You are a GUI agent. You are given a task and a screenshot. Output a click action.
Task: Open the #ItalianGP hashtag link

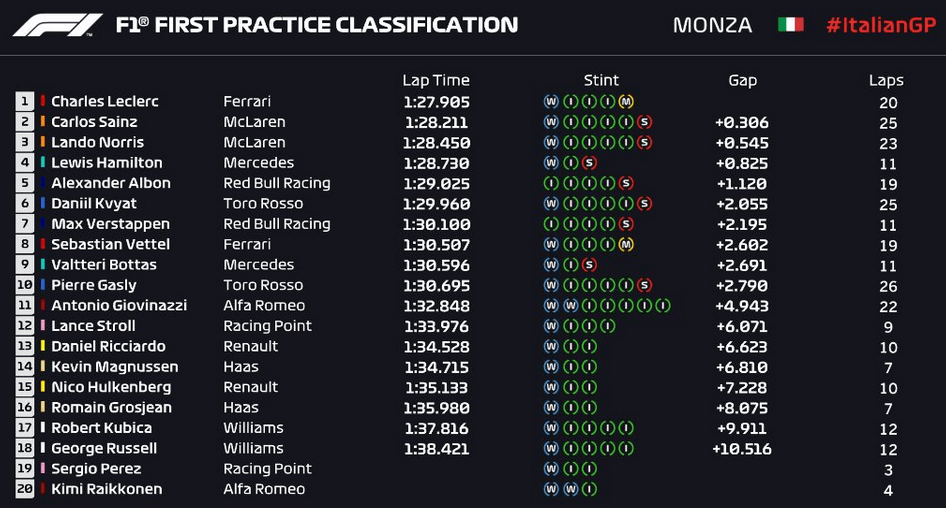pyautogui.click(x=881, y=25)
